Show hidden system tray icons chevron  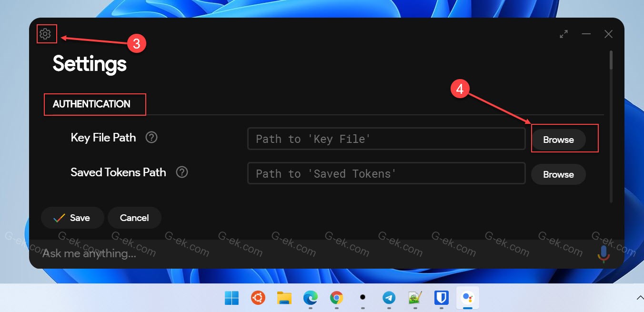[639, 298]
